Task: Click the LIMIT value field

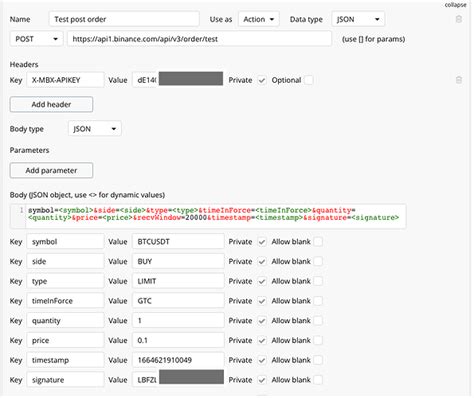Action: [178, 281]
